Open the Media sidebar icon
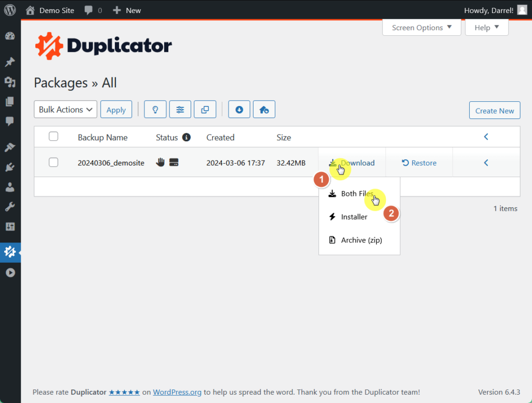532x403 pixels. coord(10,82)
